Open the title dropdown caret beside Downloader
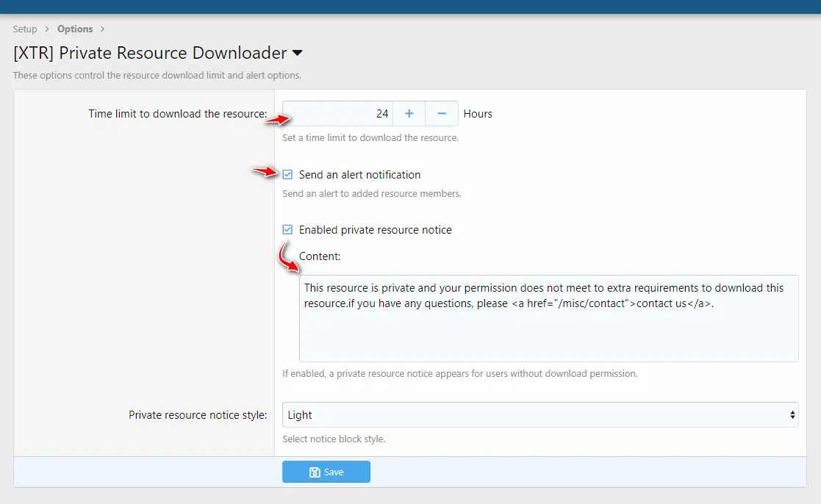821x504 pixels. pos(298,54)
